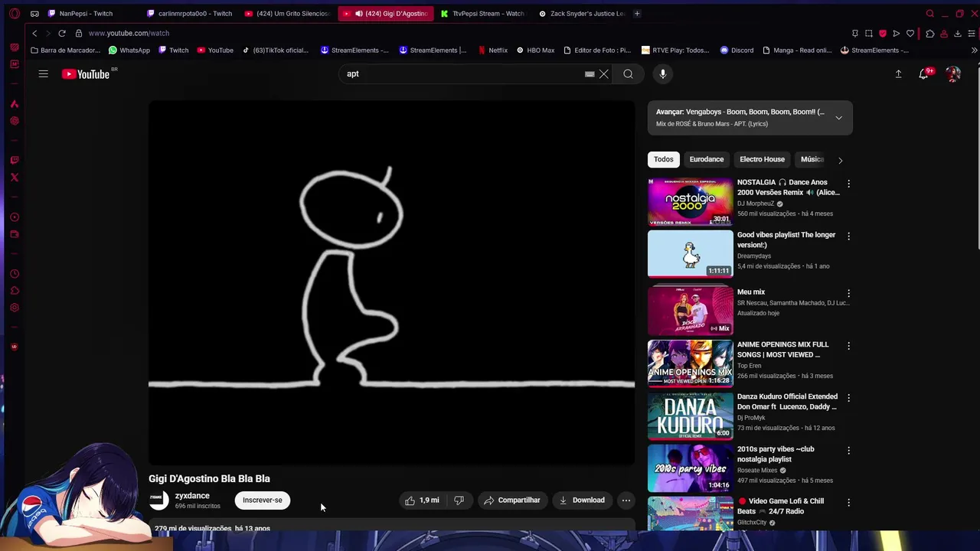This screenshot has height=551, width=980.
Task: Open the YouTube account avatar menu
Action: click(x=953, y=74)
